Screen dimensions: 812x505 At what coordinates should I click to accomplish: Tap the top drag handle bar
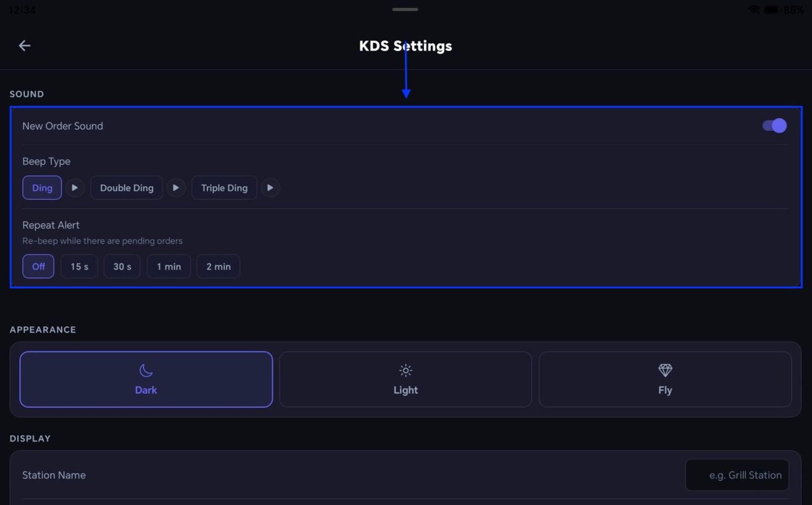pos(405,10)
